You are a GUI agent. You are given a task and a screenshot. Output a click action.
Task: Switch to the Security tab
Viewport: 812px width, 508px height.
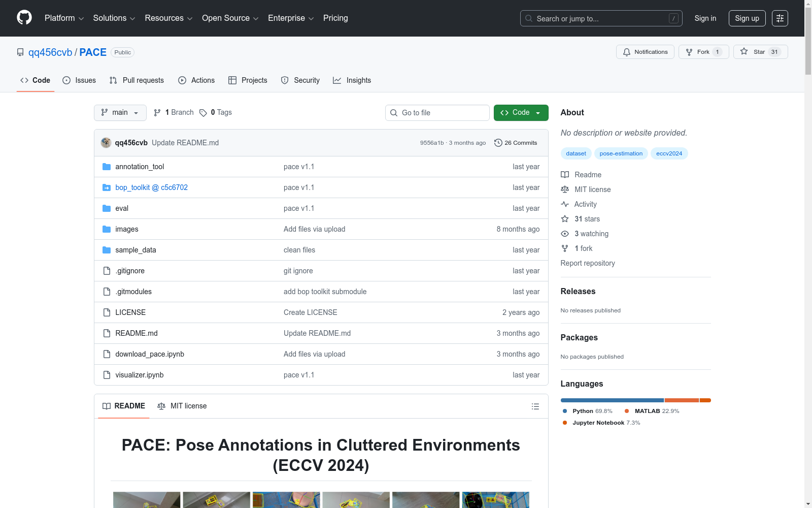[x=300, y=80]
